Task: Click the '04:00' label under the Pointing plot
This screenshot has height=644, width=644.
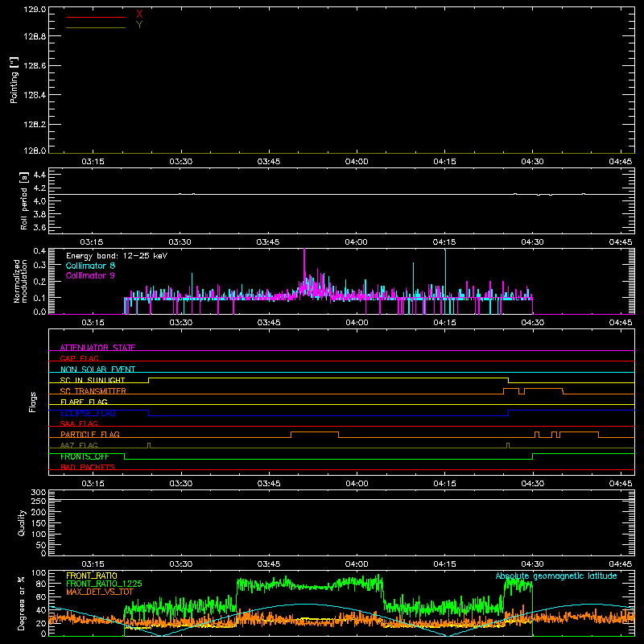Action: [x=357, y=162]
